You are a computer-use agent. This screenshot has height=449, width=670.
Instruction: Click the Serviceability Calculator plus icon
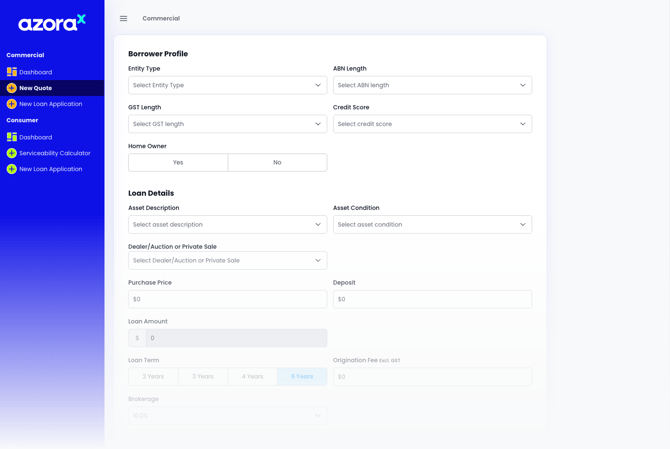pos(12,153)
